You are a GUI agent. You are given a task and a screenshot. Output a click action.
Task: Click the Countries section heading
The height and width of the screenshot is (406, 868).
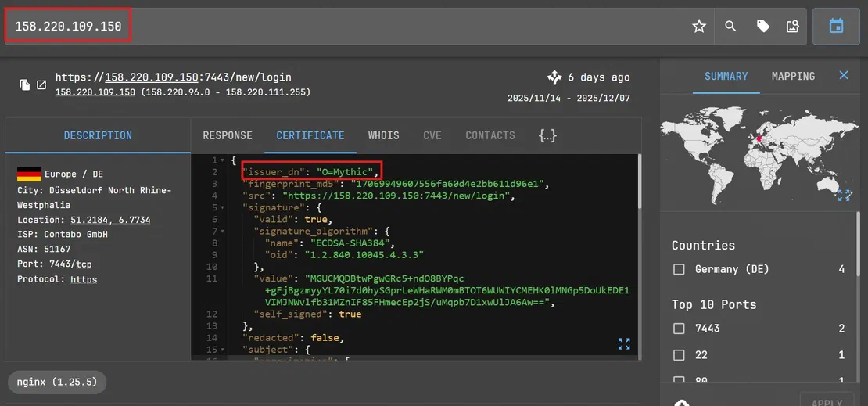(703, 246)
